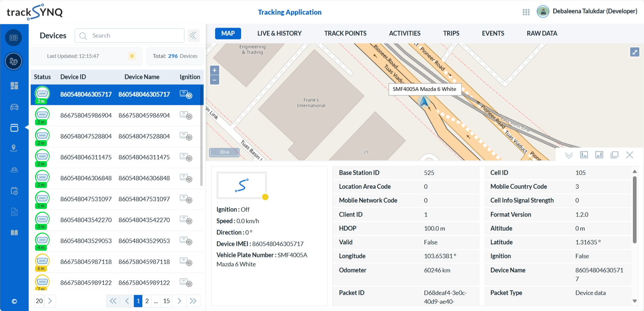Switch to the TRIPS tab

coord(450,33)
